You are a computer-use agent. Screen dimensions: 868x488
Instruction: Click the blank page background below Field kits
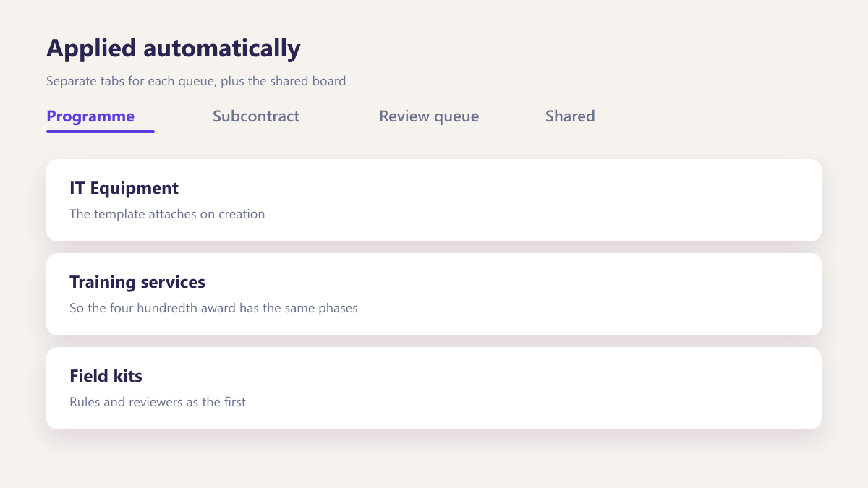pyautogui.click(x=434, y=459)
